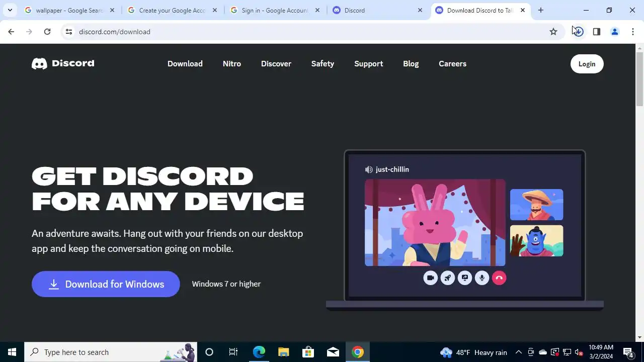The width and height of the screenshot is (644, 362).
Task: Close the Create your Google Account tab
Action: 215,10
